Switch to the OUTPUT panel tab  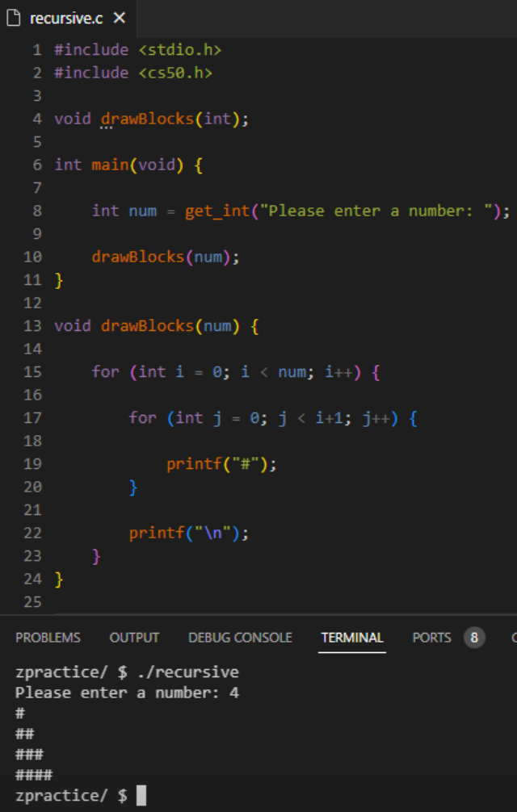134,638
